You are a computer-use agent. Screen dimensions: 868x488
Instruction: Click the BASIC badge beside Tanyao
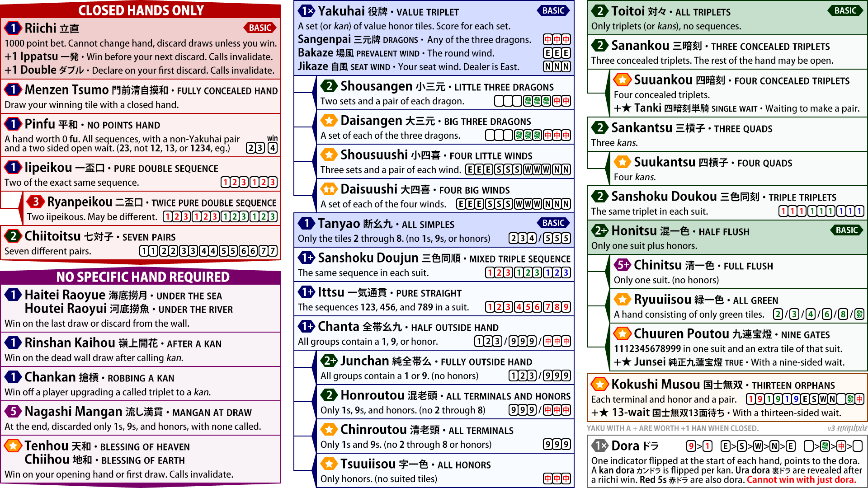point(553,223)
